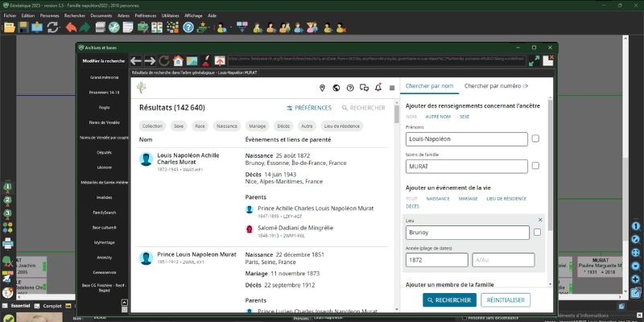Screen dimensions: 644x322
Task: Open the FamilySearch globe language icon
Action: click(x=336, y=88)
